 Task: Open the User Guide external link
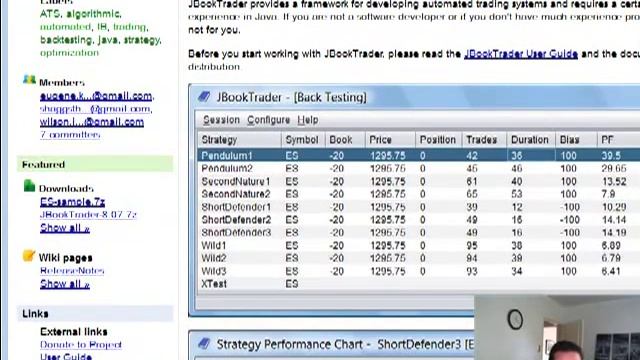pyautogui.click(x=66, y=356)
